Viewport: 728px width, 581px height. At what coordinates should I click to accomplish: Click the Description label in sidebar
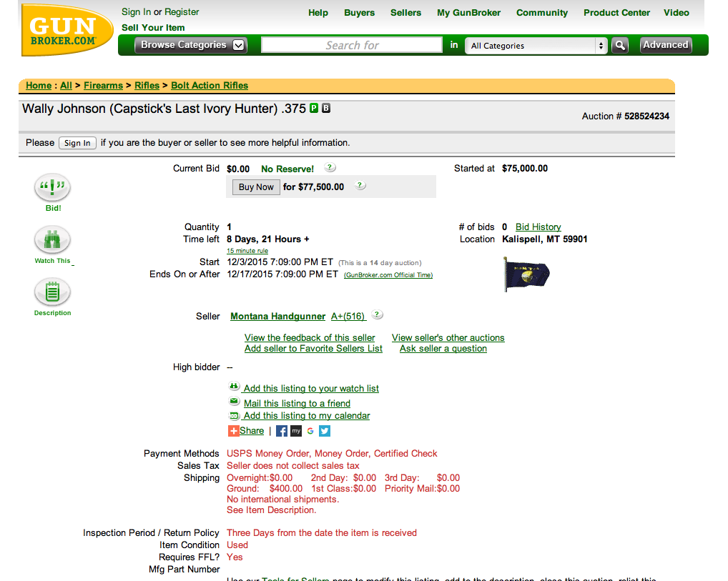(x=52, y=313)
